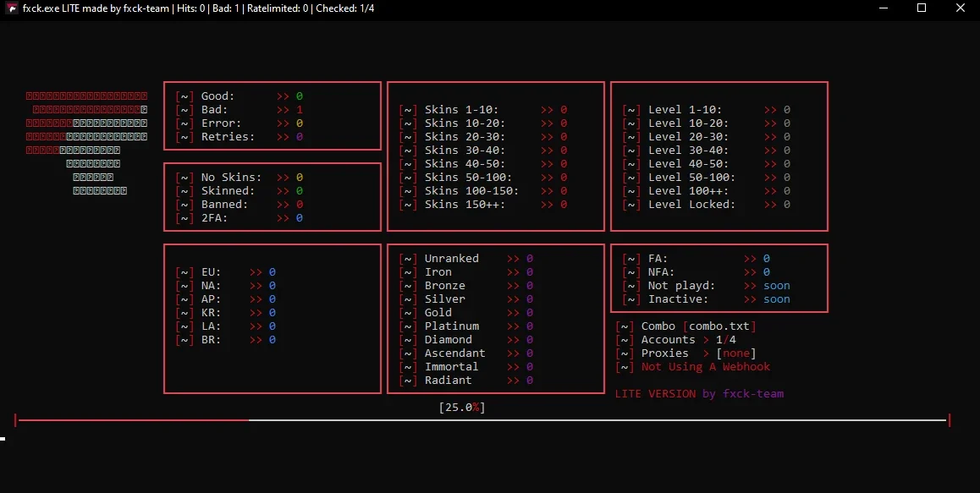Select the 'Error:' counter label

[221, 123]
